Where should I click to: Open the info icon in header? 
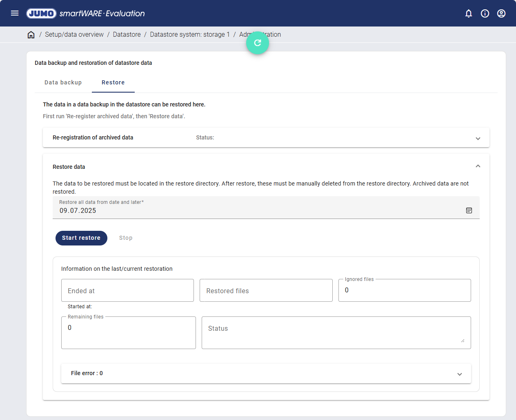[485, 13]
